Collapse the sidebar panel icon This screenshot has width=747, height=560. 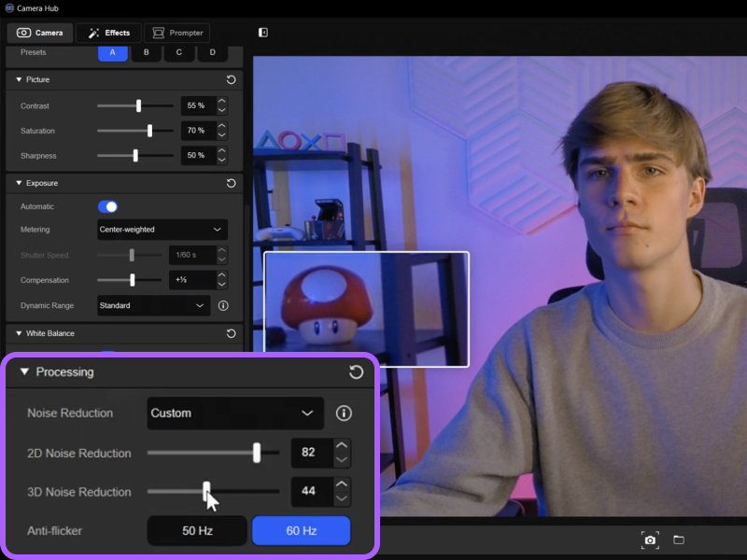(263, 33)
